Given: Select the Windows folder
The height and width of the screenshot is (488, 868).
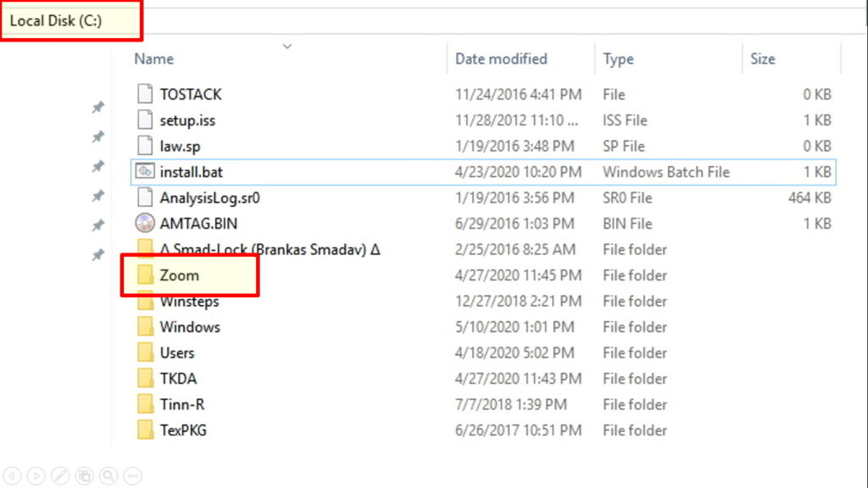Looking at the screenshot, I should point(190,327).
